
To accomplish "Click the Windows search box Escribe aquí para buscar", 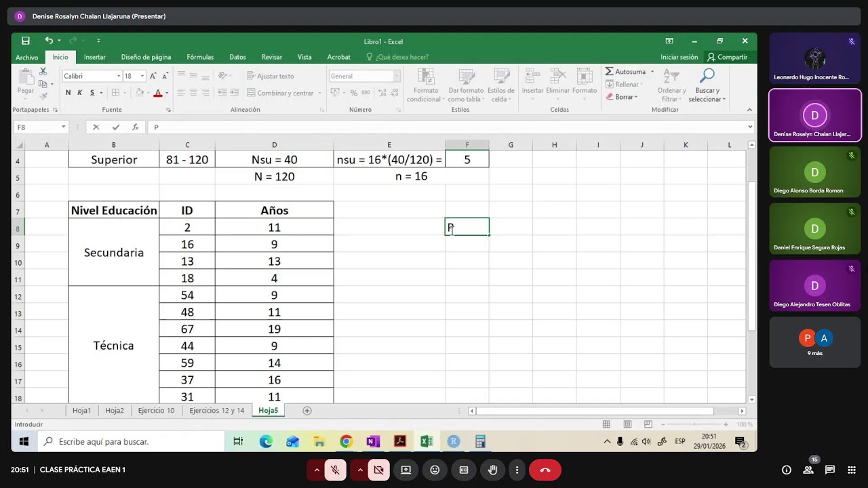I will click(132, 441).
